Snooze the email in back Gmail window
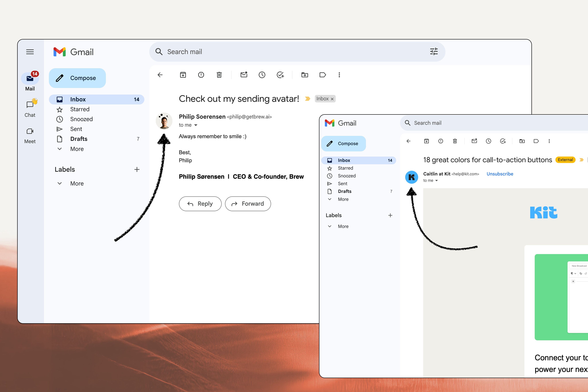Screen dimensions: 588x392 (262, 75)
